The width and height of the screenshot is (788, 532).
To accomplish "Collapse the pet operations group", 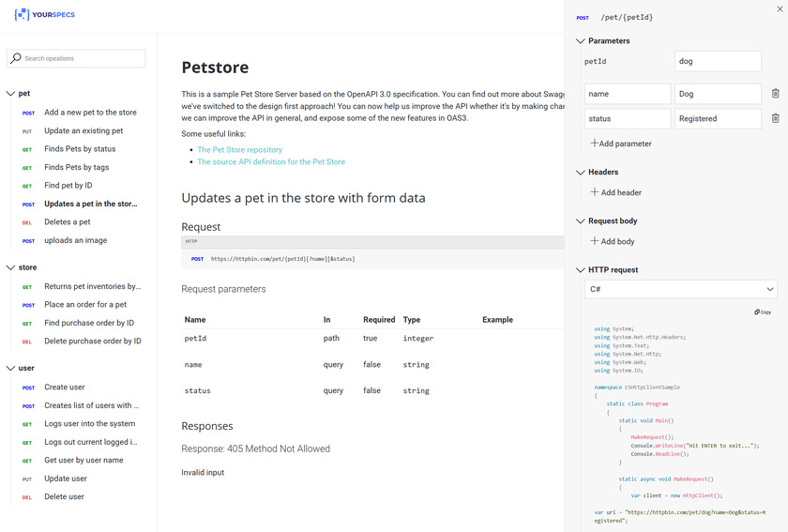I will pos(11,94).
